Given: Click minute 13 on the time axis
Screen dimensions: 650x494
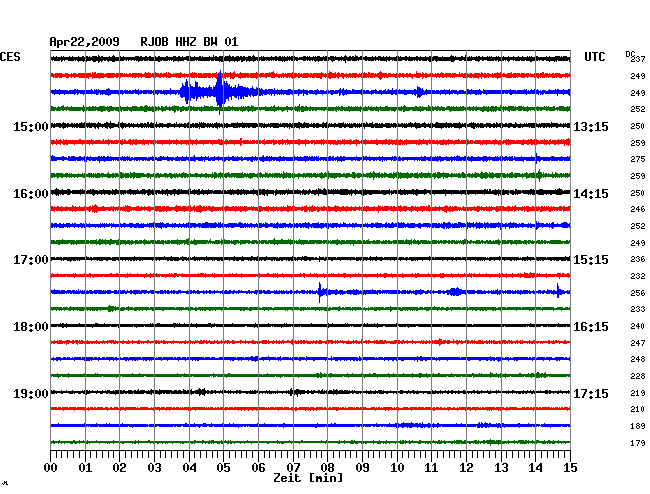Looking at the screenshot, I should (x=501, y=468).
